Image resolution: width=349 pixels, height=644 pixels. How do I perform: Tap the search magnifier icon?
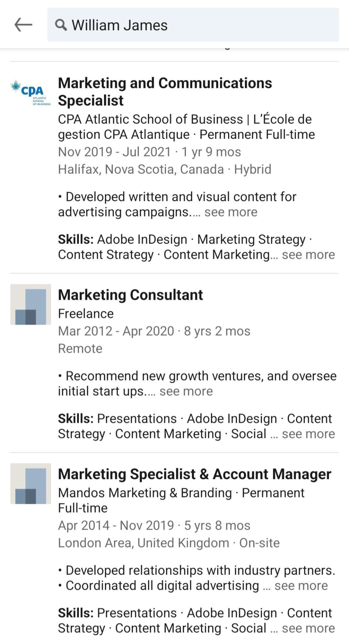tap(61, 25)
